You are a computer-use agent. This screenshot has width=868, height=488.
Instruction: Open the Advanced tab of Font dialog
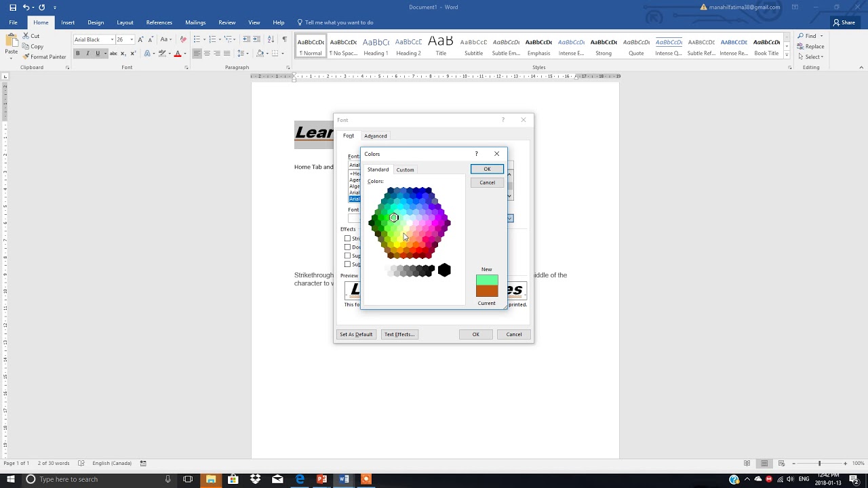click(375, 136)
